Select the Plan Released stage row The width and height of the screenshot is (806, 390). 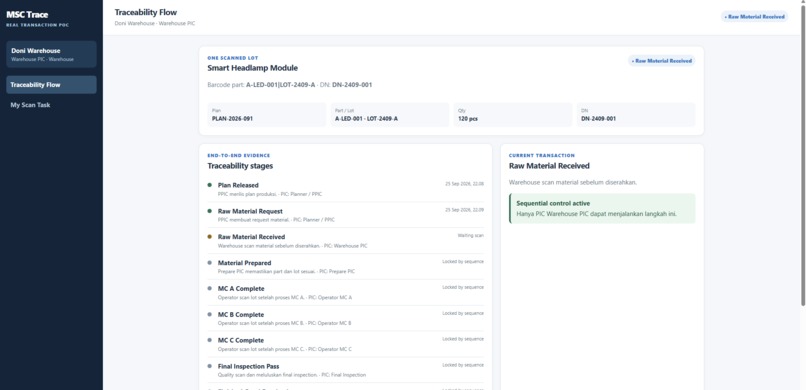point(345,189)
